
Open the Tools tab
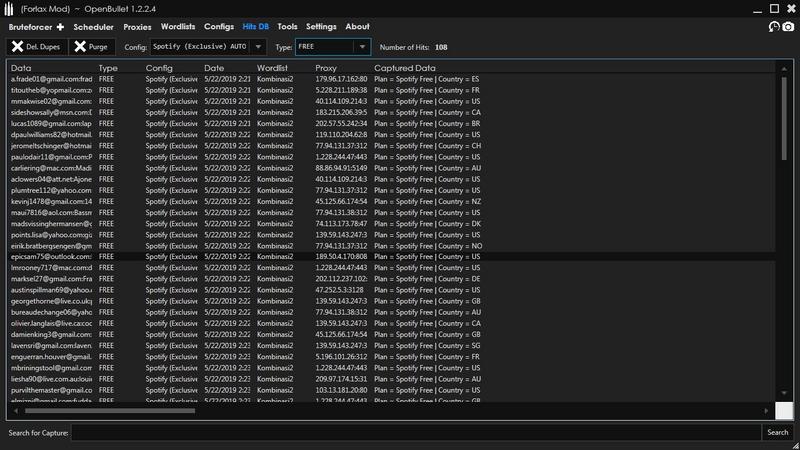287,27
